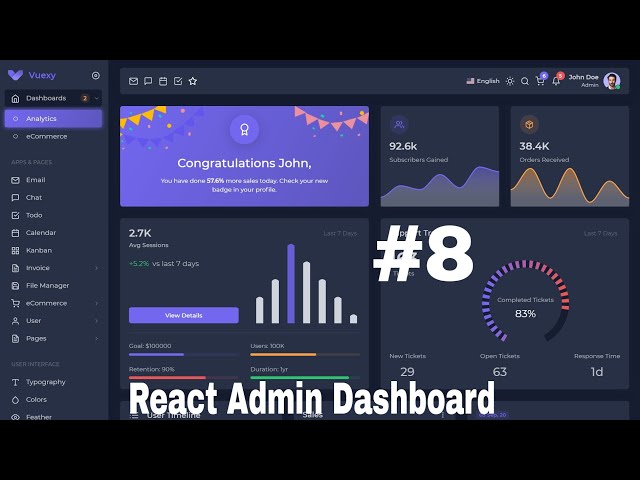
Task: Click the tallest purple bar in sessions chart
Action: [291, 284]
